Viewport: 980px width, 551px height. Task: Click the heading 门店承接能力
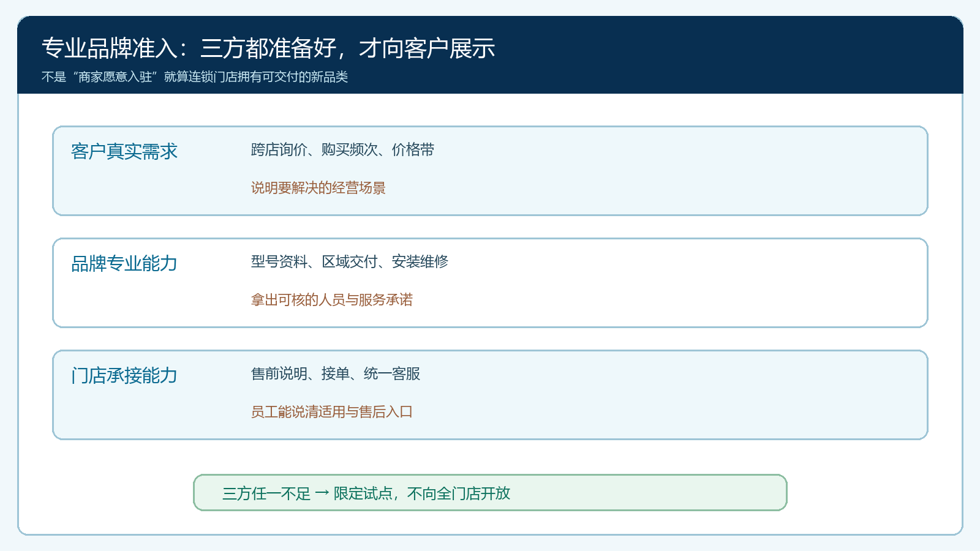(x=124, y=375)
